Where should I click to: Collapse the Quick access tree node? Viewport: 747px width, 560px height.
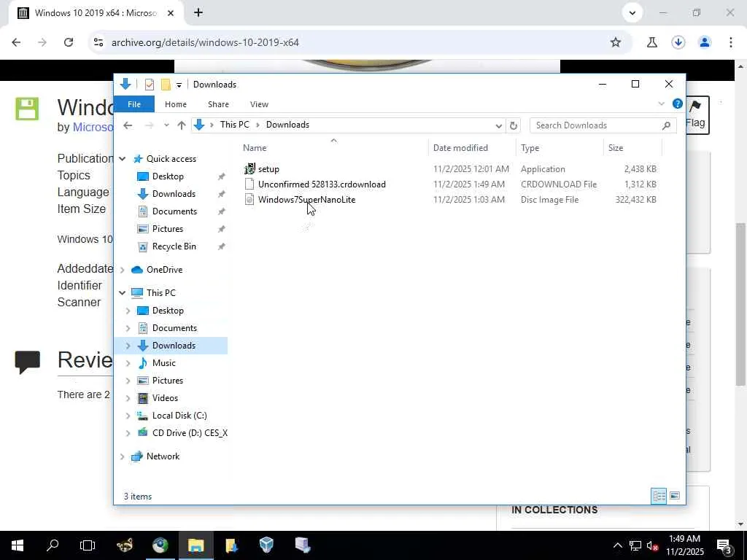[x=123, y=158]
